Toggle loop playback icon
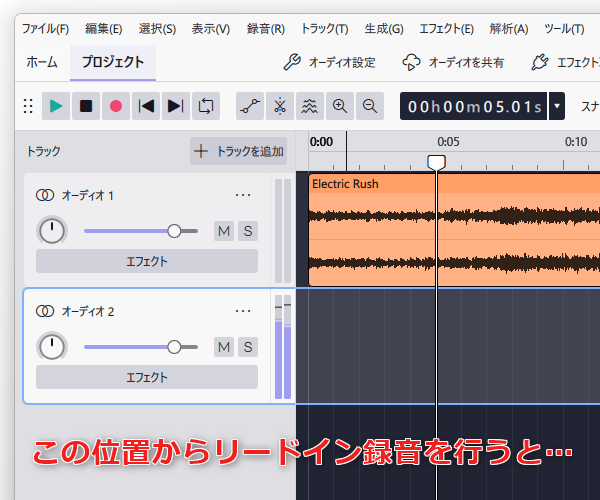This screenshot has height=500, width=600. tap(206, 106)
